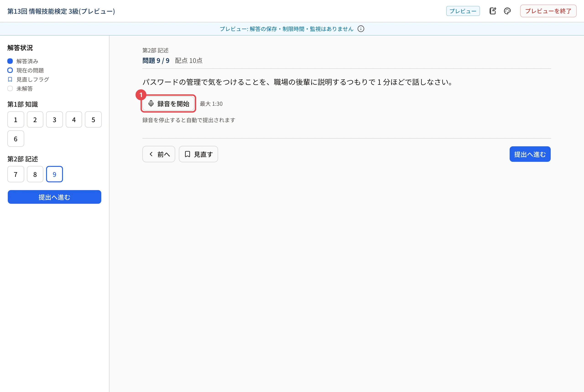Click the exam title 第13回 情報技能検定 3級
Viewport: 584px width, 392px height.
point(61,11)
